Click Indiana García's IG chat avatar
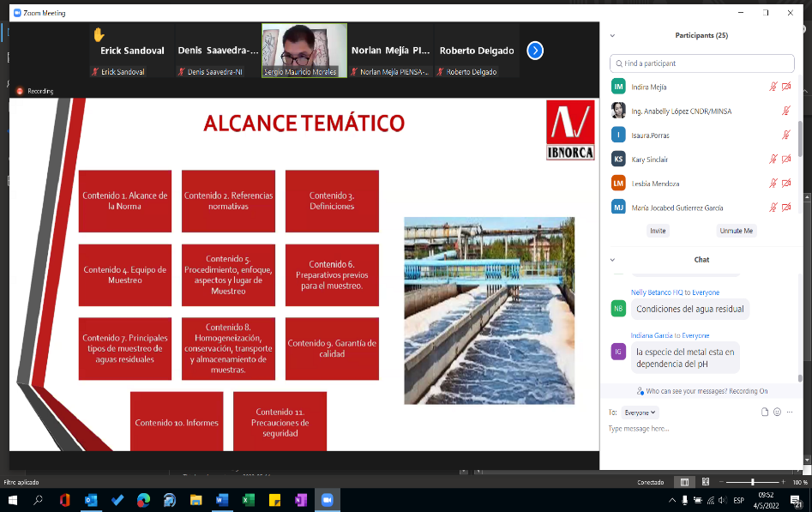The height and width of the screenshot is (512, 812). coord(618,352)
